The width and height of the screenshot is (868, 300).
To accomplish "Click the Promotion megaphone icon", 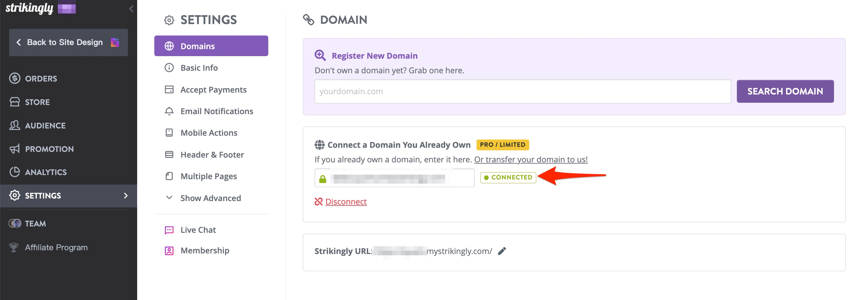I will point(15,149).
